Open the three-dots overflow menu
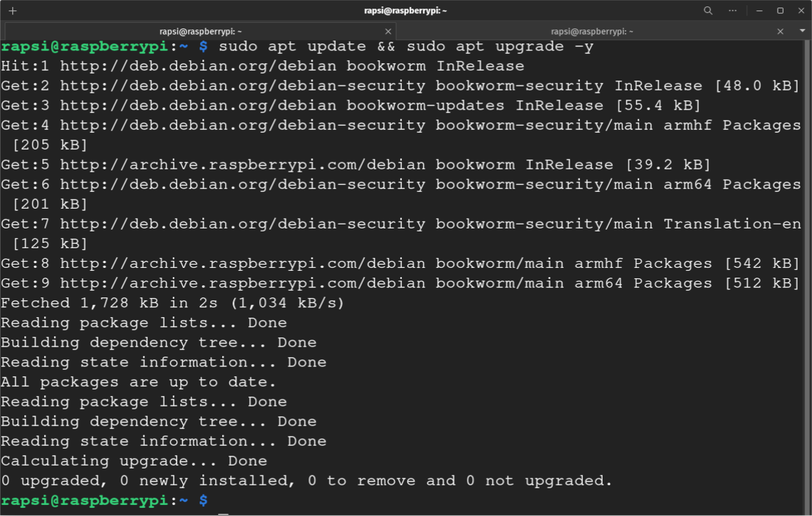The height and width of the screenshot is (516, 812). coord(733,10)
